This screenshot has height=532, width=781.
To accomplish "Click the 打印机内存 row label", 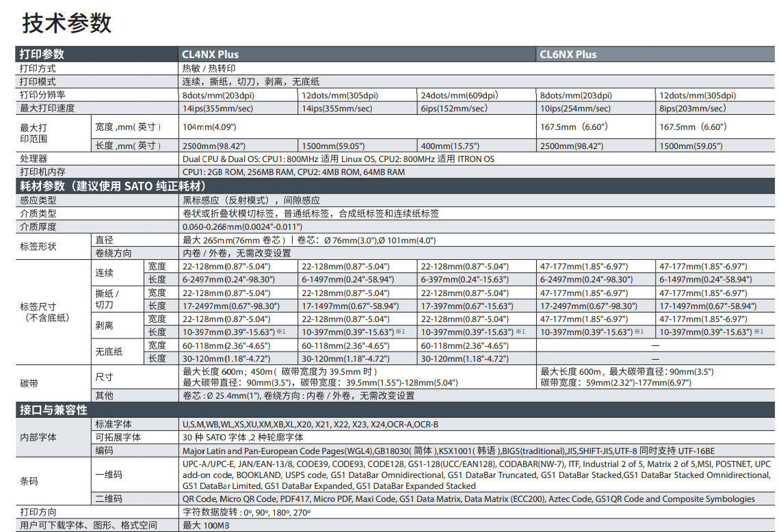I will (42, 172).
